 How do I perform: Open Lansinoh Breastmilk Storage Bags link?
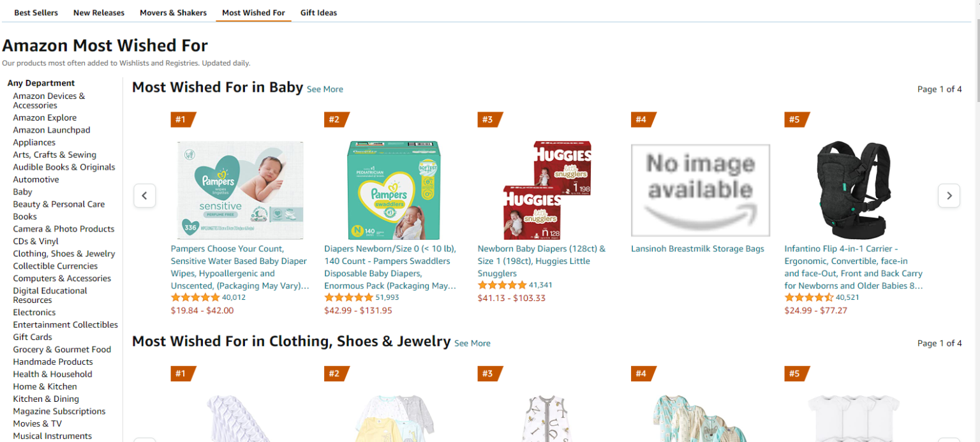(697, 249)
